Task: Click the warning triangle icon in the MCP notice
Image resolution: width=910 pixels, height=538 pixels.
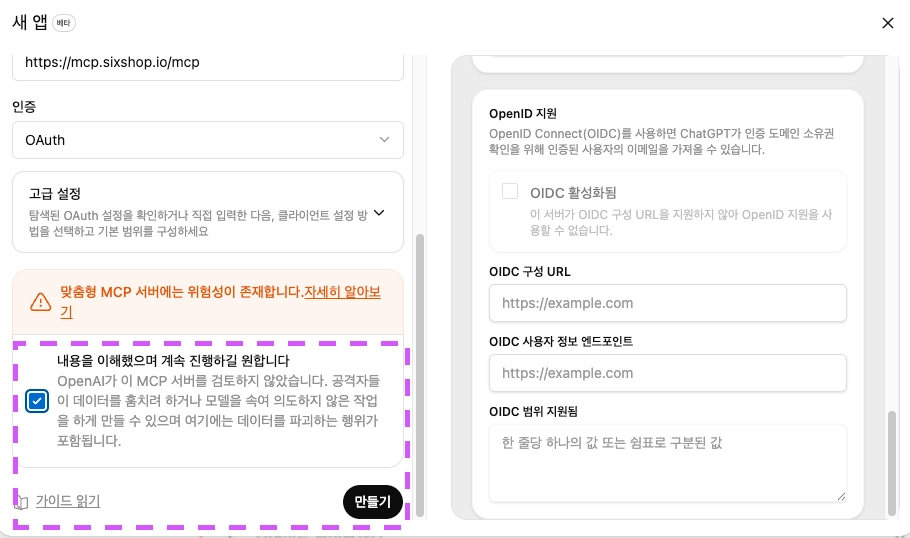Action: (41, 302)
